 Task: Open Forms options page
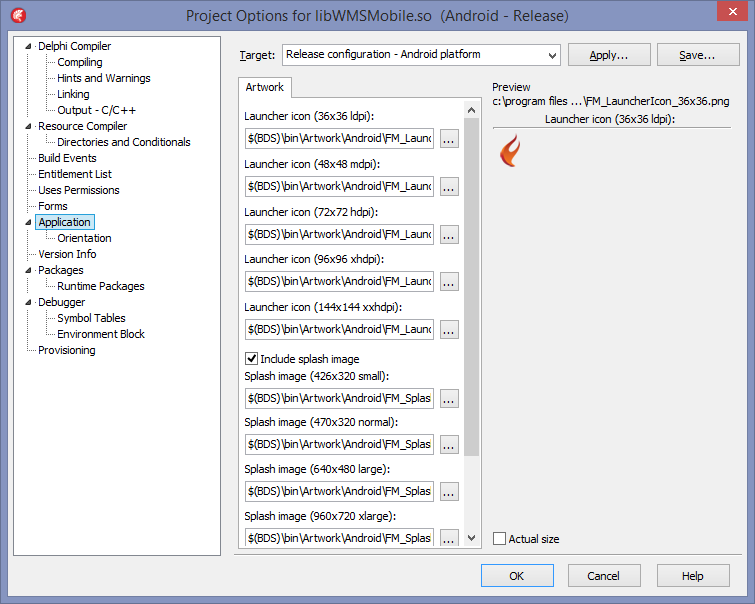[52, 206]
